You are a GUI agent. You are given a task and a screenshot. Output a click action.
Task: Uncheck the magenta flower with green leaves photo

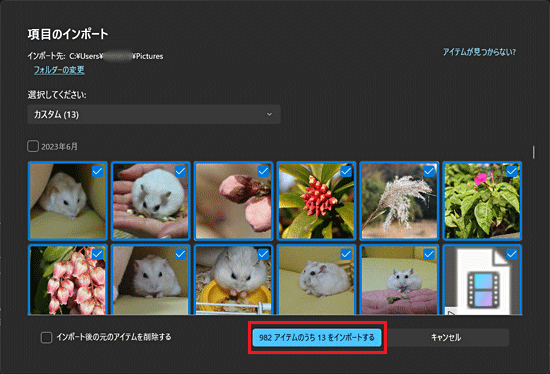512,171
